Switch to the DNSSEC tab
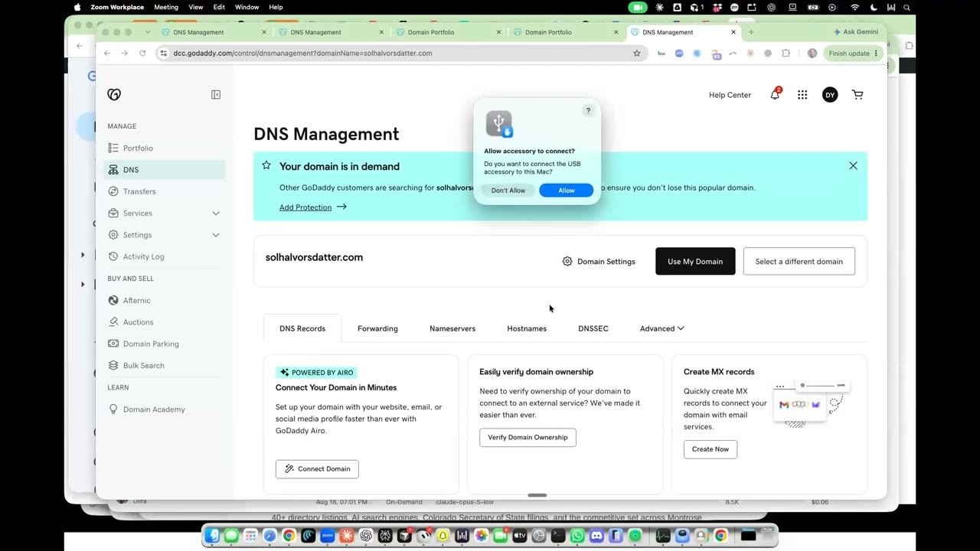The height and width of the screenshot is (551, 980). pos(593,329)
